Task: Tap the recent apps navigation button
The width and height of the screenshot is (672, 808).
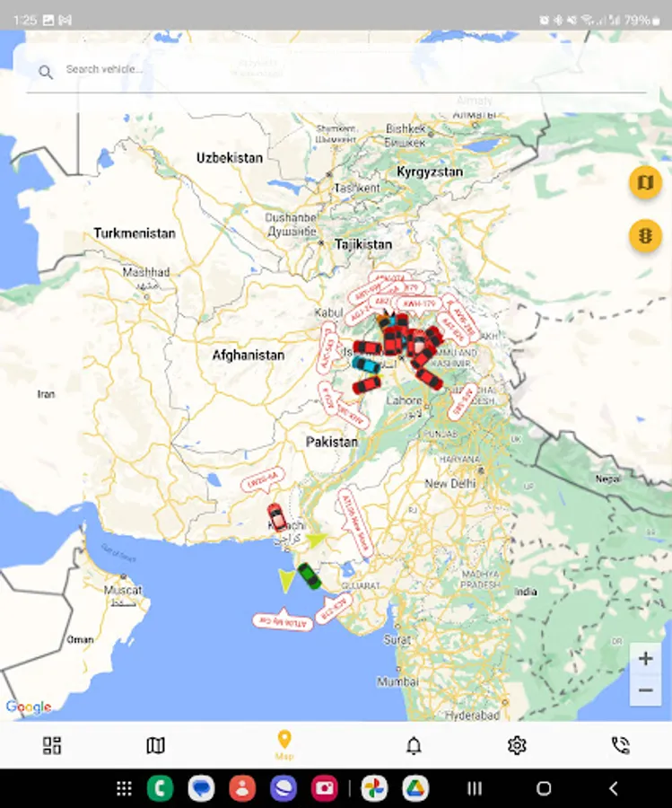Action: [x=475, y=788]
